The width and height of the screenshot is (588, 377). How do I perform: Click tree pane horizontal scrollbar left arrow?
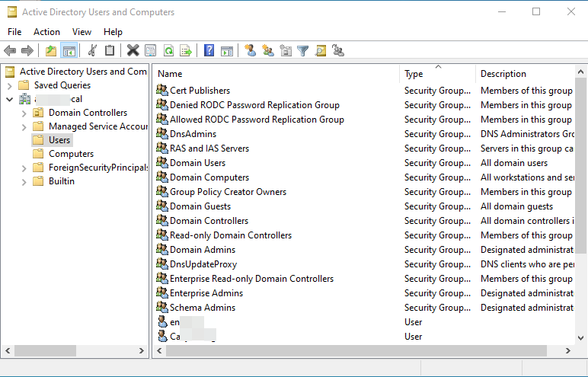click(x=8, y=351)
